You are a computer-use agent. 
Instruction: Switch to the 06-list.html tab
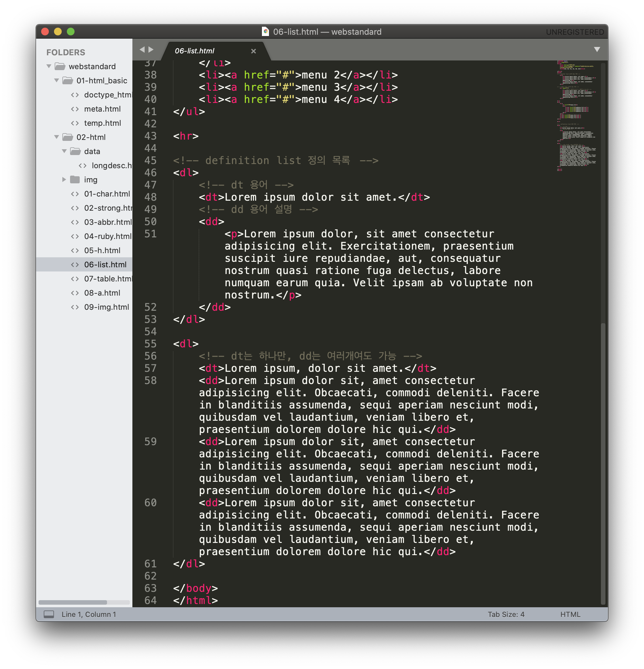[x=194, y=51]
